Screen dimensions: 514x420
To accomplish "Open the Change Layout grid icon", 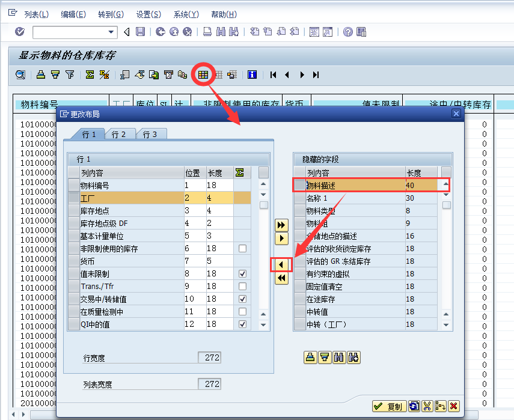I will click(203, 75).
